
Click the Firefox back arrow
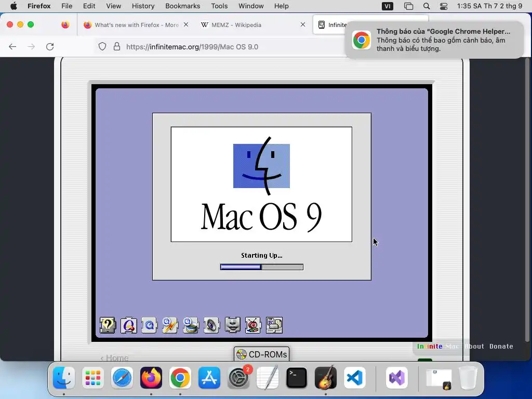click(12, 46)
